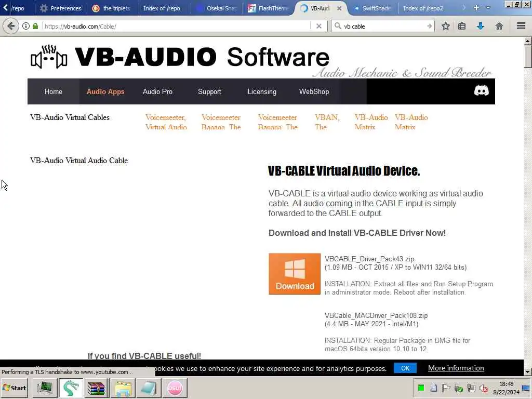Viewport: 532px width, 399px height.
Task: Stop page loading with the X button
Action: [318, 26]
